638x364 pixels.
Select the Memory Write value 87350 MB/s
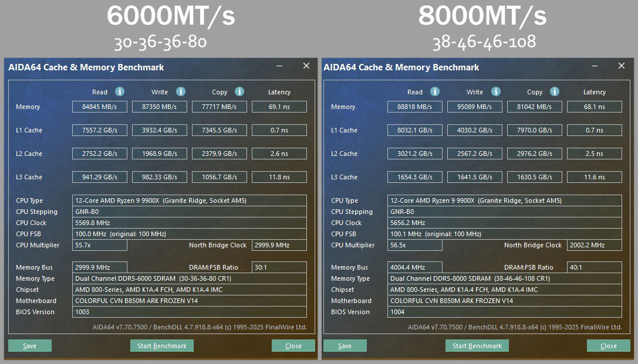pyautogui.click(x=160, y=107)
